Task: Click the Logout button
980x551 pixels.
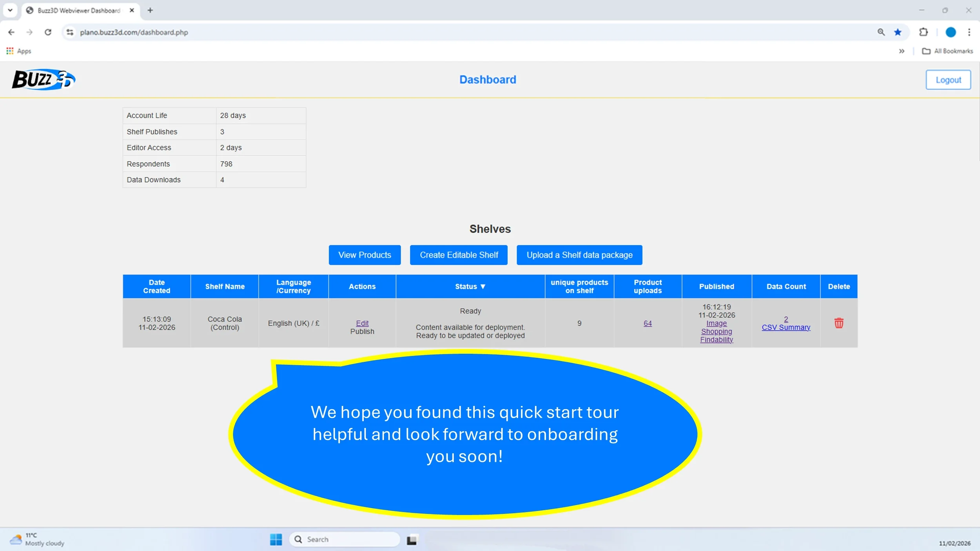Action: (948, 80)
